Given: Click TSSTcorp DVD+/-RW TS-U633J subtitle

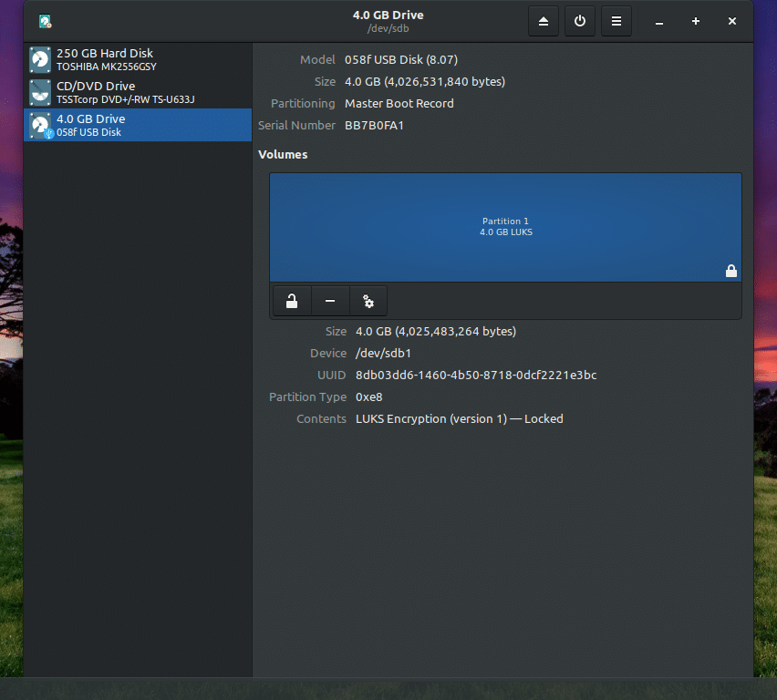Looking at the screenshot, I should (x=125, y=99).
